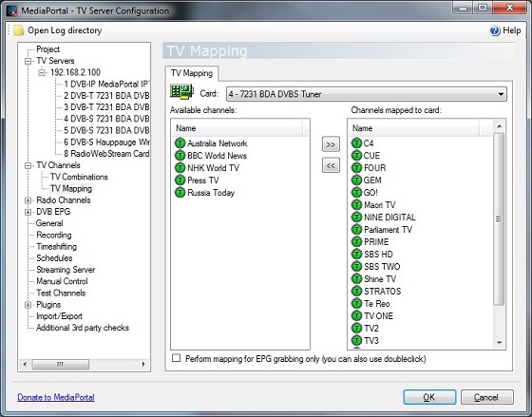Open the Card selection dropdown
The width and height of the screenshot is (532, 417).
[367, 94]
